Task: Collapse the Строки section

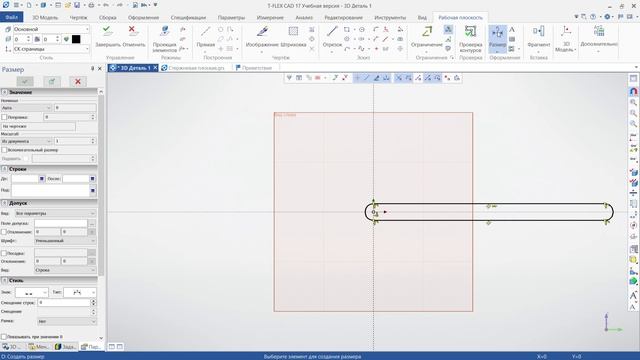Action: [4, 169]
